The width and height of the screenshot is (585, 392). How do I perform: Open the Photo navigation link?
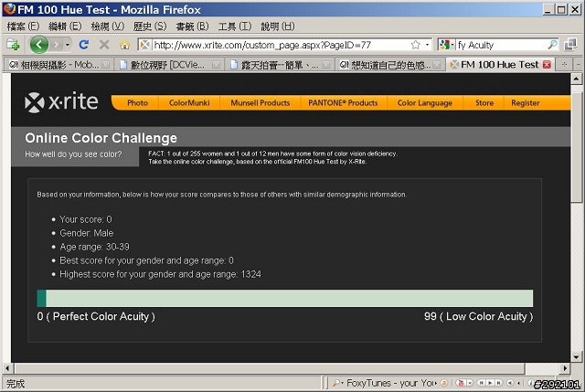[137, 103]
